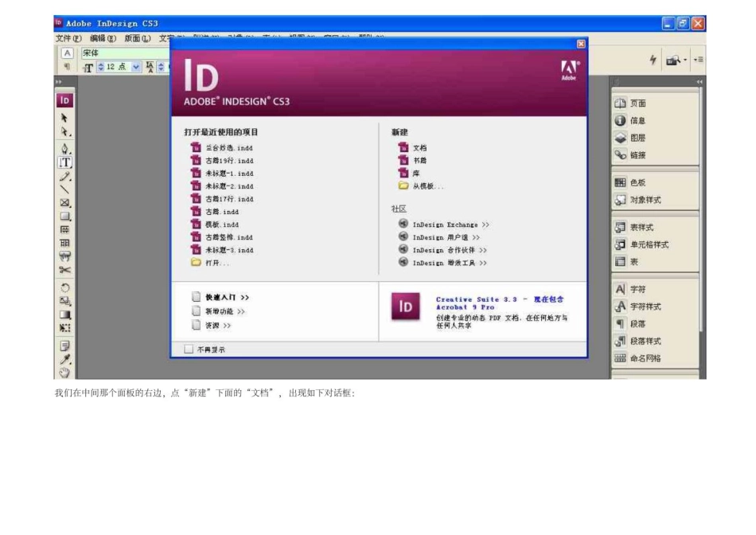The image size is (756, 535).
Task: Open the InDesign 合作伙伴 link
Action: pyautogui.click(x=442, y=250)
